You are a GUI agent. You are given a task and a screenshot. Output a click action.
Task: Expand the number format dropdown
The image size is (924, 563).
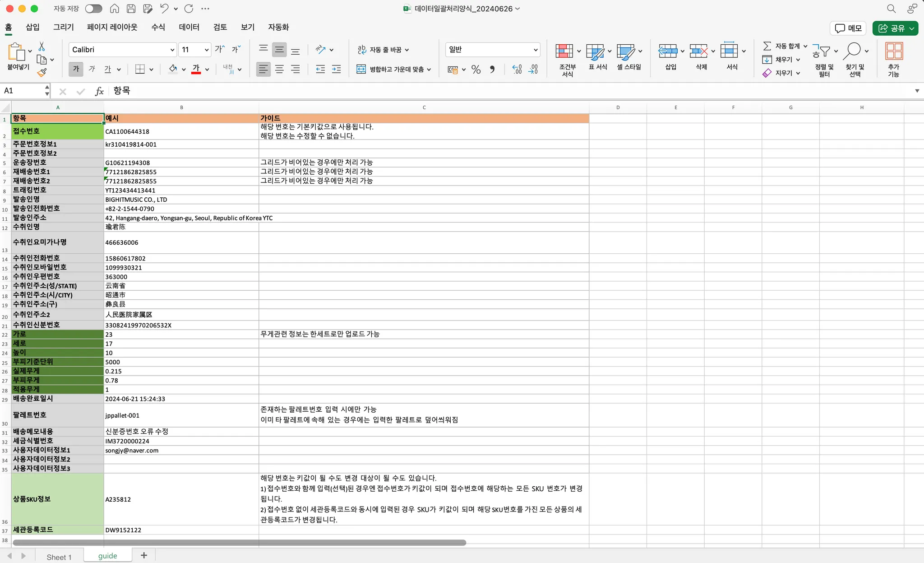(x=536, y=50)
